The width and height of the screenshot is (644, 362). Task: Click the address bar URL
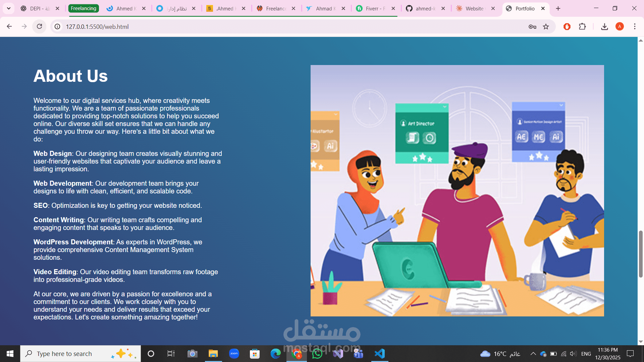(97, 26)
